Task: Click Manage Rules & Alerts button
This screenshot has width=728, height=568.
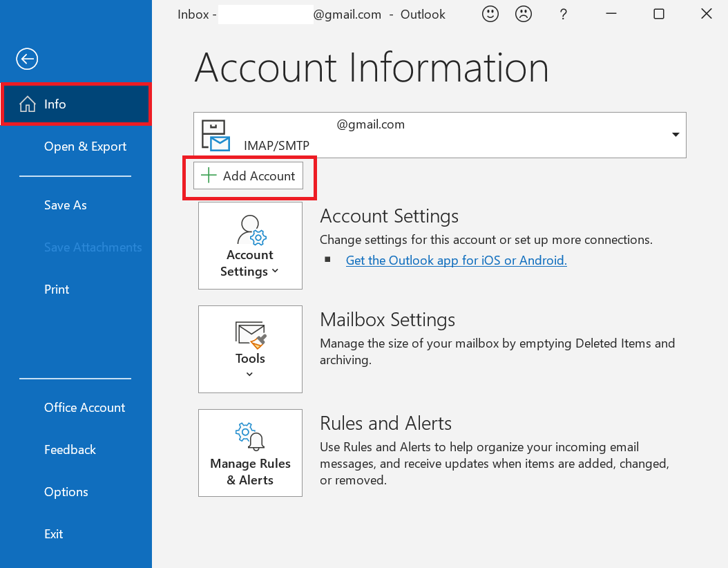Action: 250,453
